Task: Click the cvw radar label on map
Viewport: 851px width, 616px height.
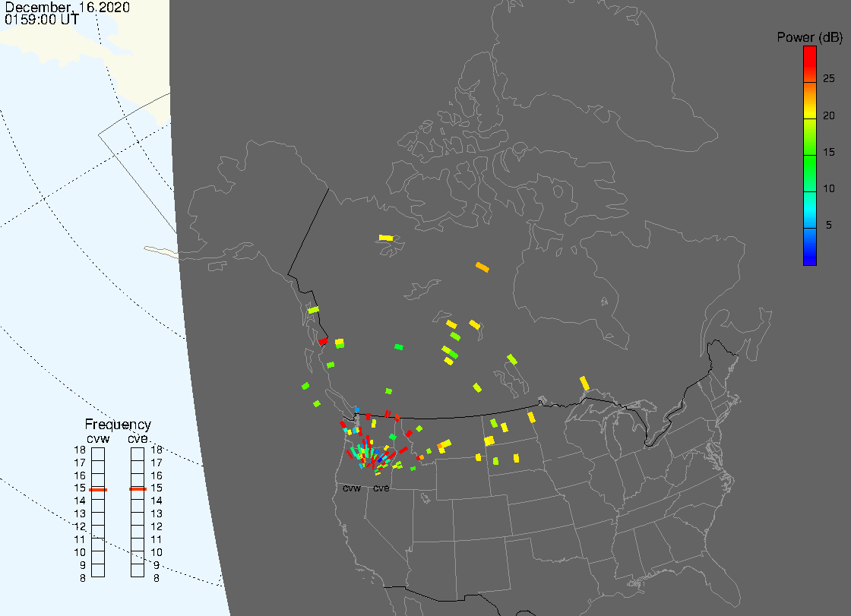Action: [352, 488]
